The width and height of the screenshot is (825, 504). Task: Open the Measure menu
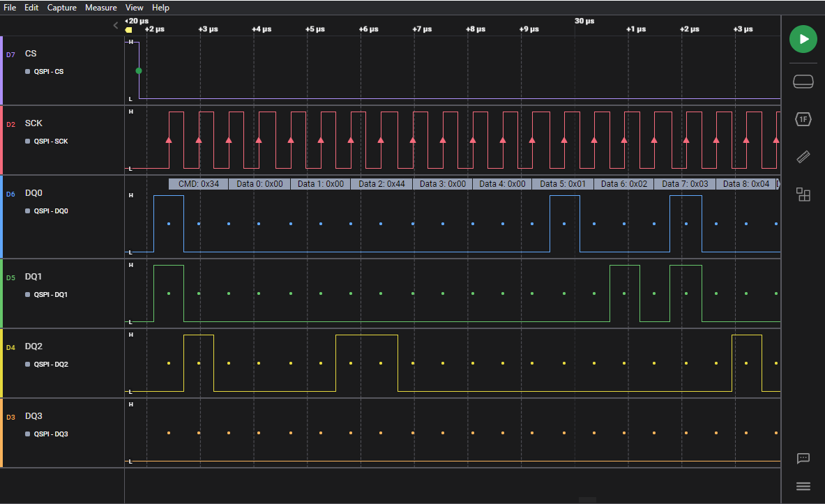[101, 8]
